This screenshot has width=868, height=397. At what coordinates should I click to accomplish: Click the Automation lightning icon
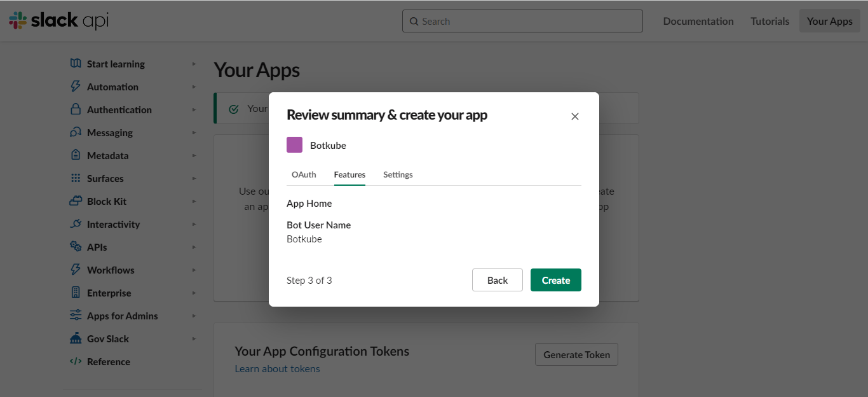pos(76,87)
